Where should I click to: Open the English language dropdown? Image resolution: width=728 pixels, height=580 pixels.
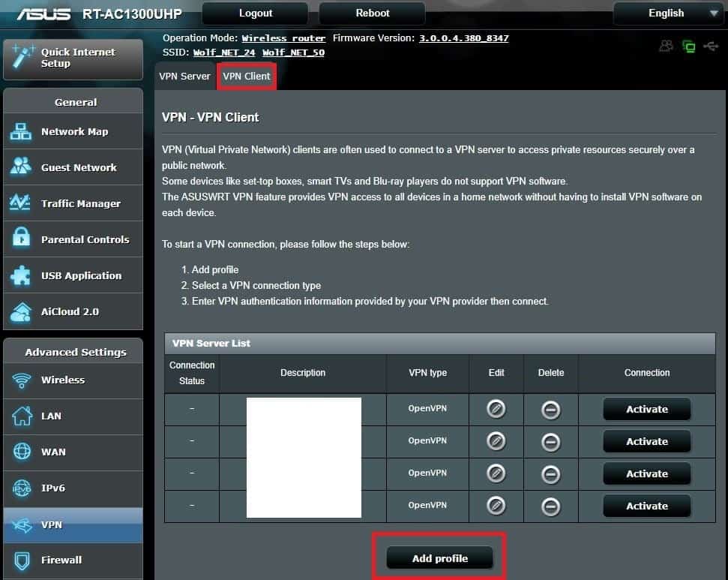[x=669, y=13]
